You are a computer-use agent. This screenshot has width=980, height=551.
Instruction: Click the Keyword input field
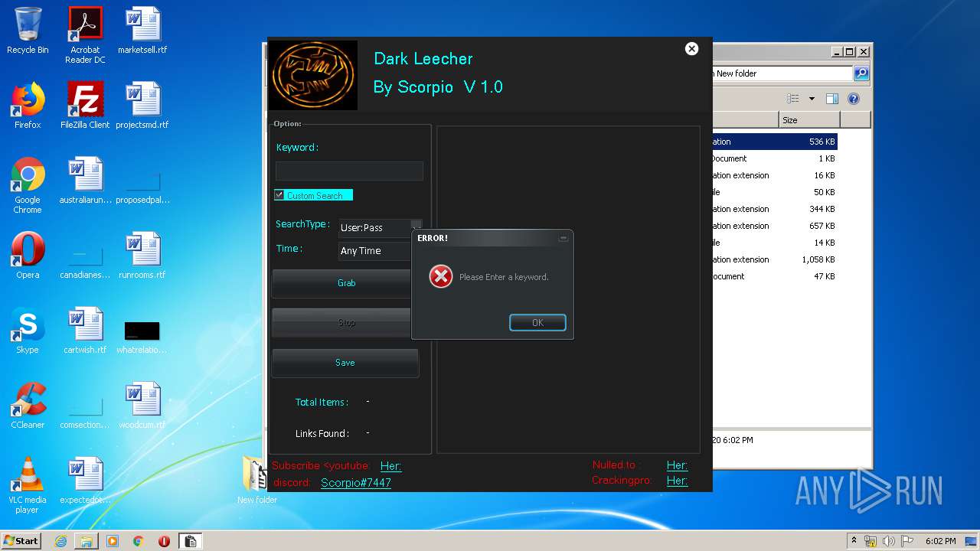(349, 171)
